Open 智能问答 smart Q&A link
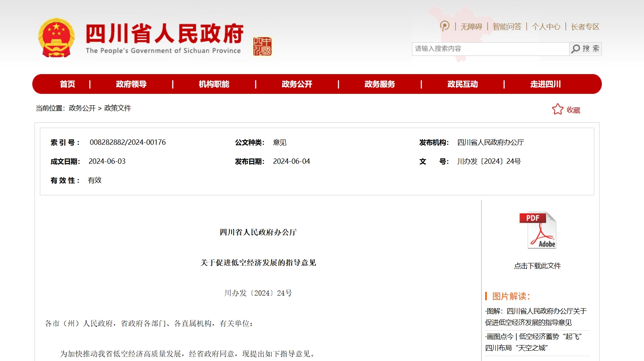Image resolution: width=644 pixels, height=361 pixels. [507, 27]
